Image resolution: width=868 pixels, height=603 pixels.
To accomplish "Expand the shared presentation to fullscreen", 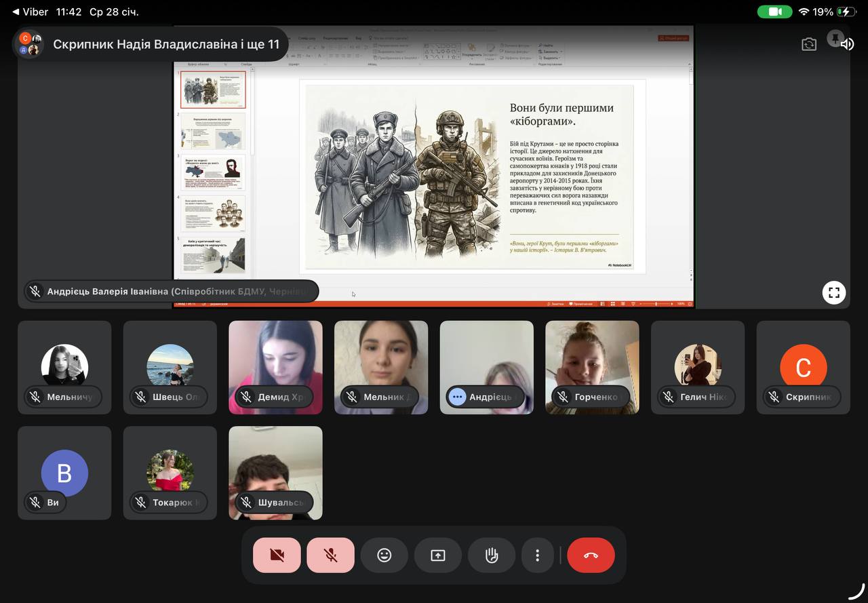I will click(834, 293).
